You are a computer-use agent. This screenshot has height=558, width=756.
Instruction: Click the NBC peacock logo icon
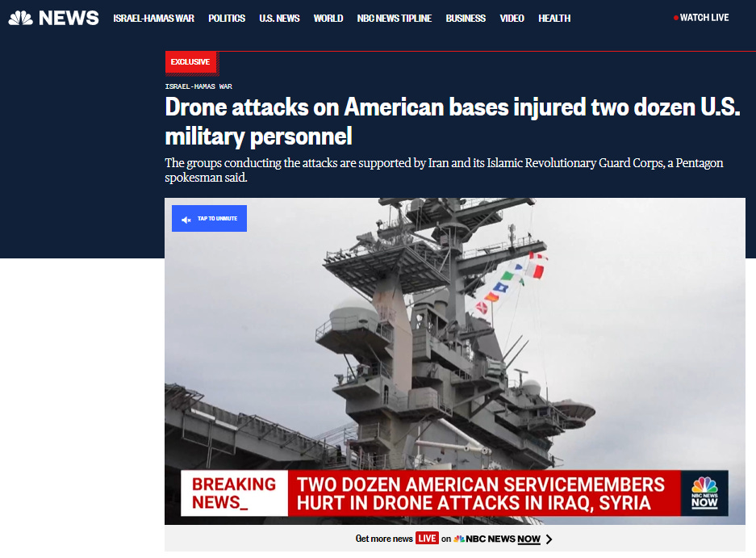(20, 19)
